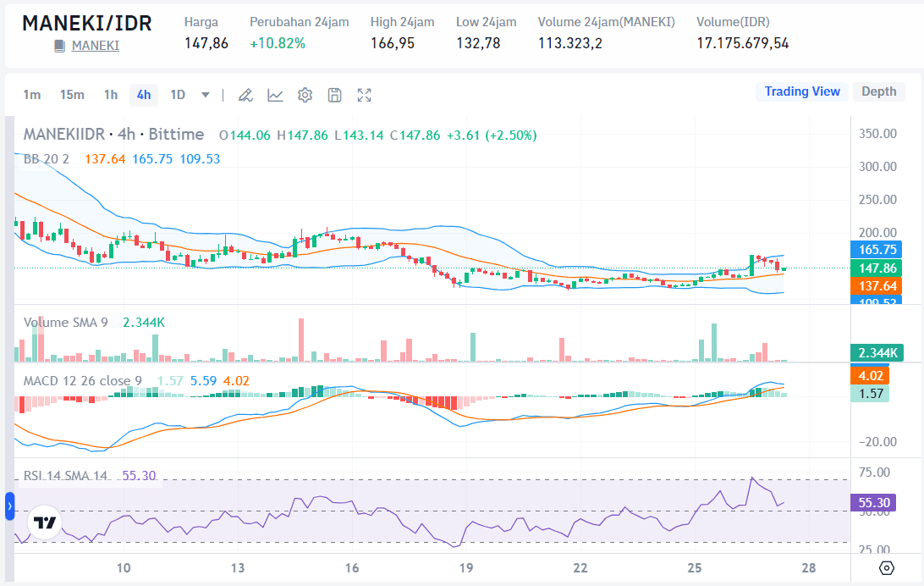
Task: Click the MACD 12 26 close 9 legend
Action: click(x=82, y=381)
